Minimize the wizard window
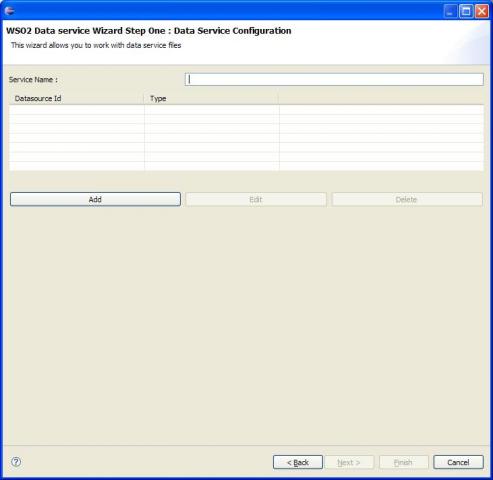This screenshot has width=493, height=480. coord(450,11)
